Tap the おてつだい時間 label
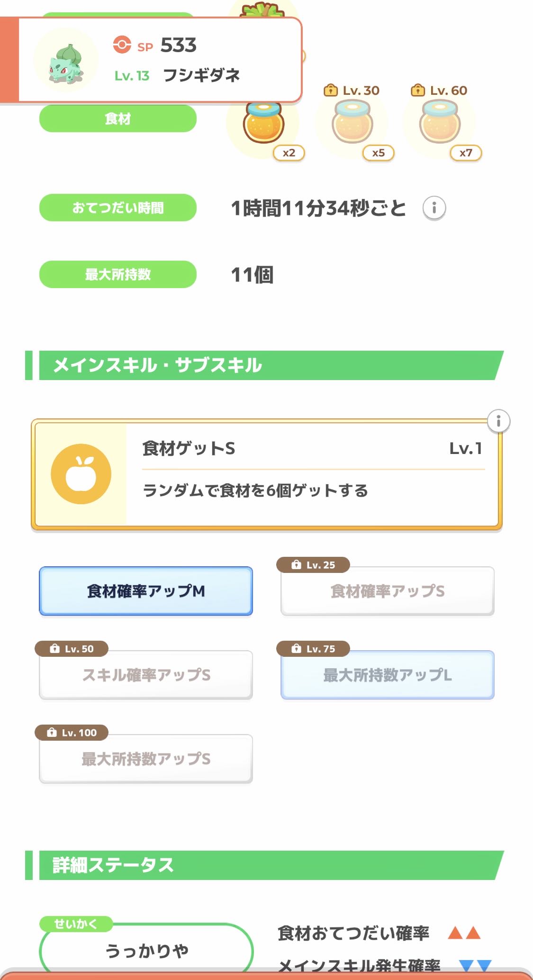This screenshot has height=980, width=533. [x=117, y=208]
